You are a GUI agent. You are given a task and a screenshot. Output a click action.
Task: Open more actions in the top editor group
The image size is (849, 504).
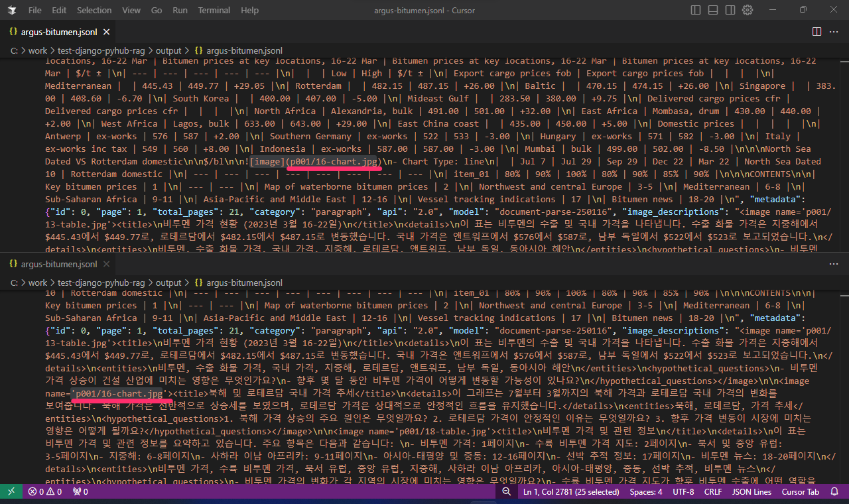[834, 31]
